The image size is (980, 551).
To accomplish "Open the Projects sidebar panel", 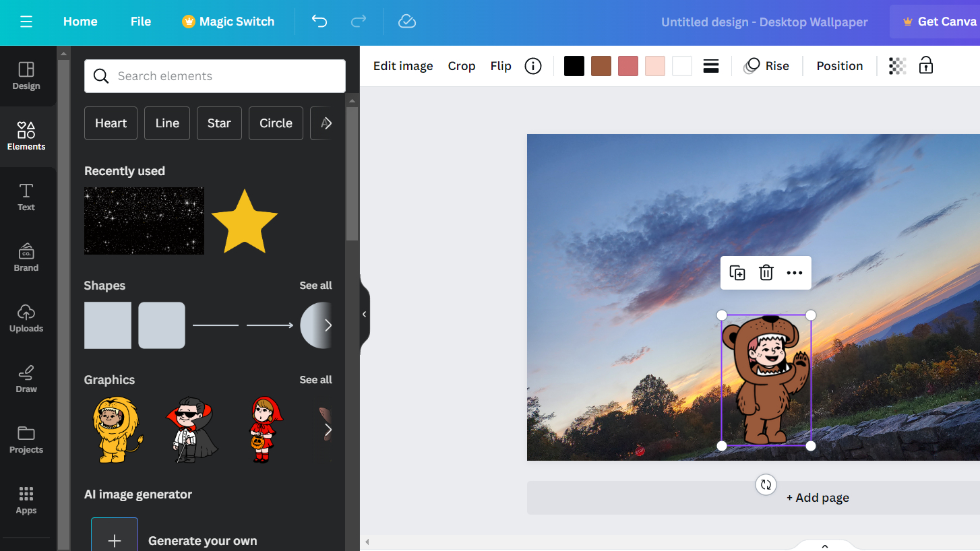I will tap(26, 440).
